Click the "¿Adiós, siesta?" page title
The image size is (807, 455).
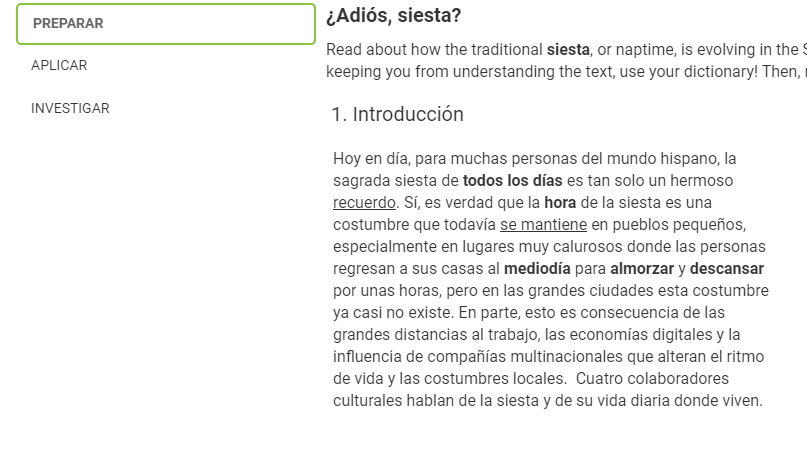[394, 17]
